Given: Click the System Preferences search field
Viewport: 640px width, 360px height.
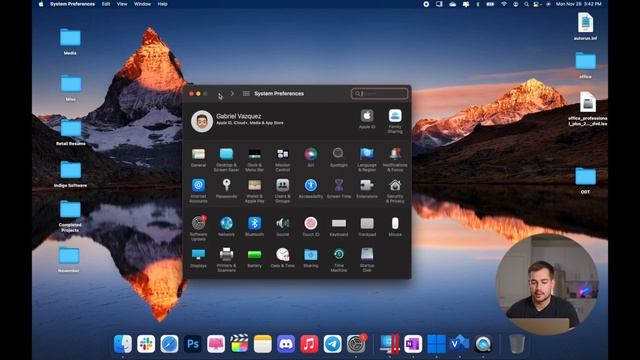Looking at the screenshot, I should (x=379, y=93).
